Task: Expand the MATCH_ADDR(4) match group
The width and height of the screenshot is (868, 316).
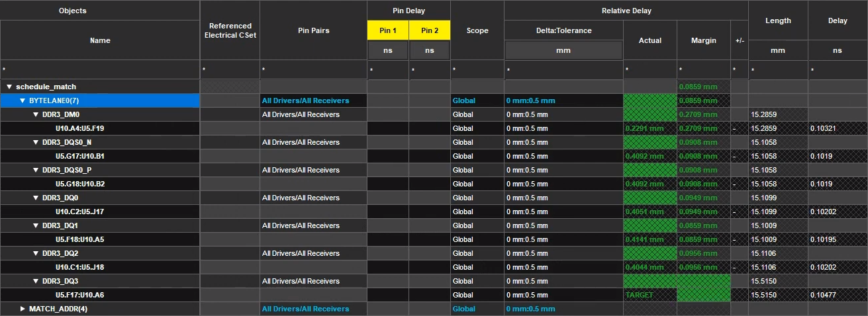Action: coord(23,309)
